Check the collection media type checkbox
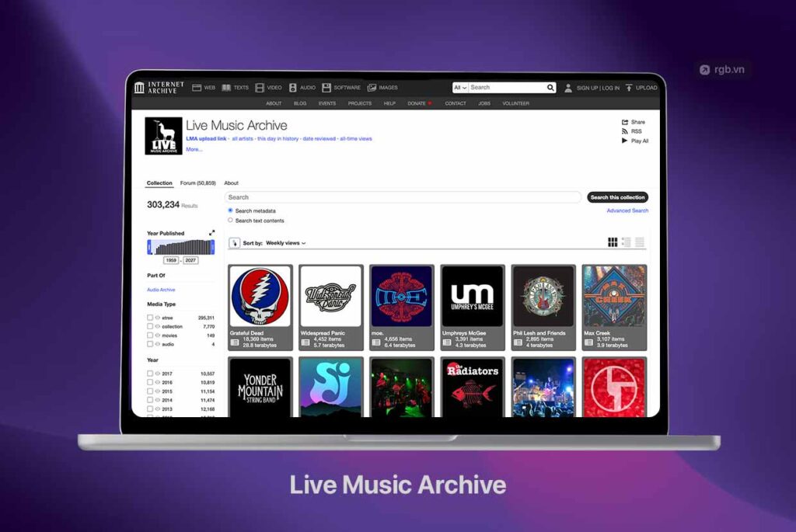Viewport: 796px width, 532px height. click(150, 327)
